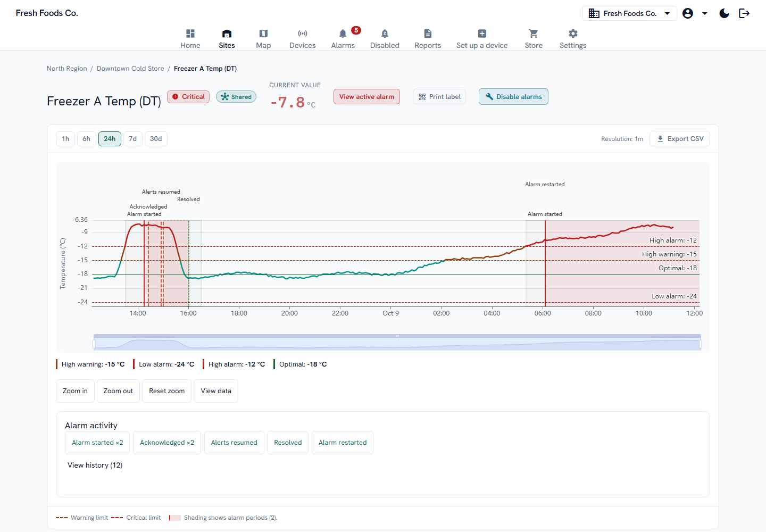This screenshot has height=532, width=766.
Task: Open the user account avatar icon
Action: tap(688, 13)
